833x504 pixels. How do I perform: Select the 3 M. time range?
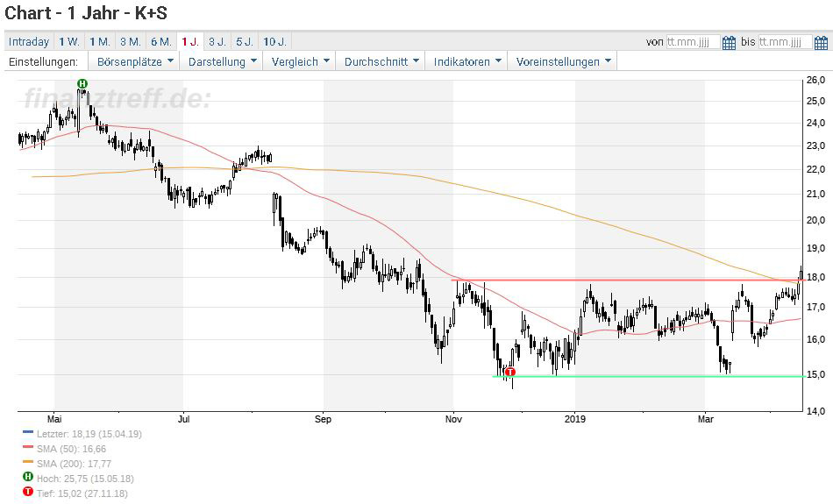click(130, 41)
